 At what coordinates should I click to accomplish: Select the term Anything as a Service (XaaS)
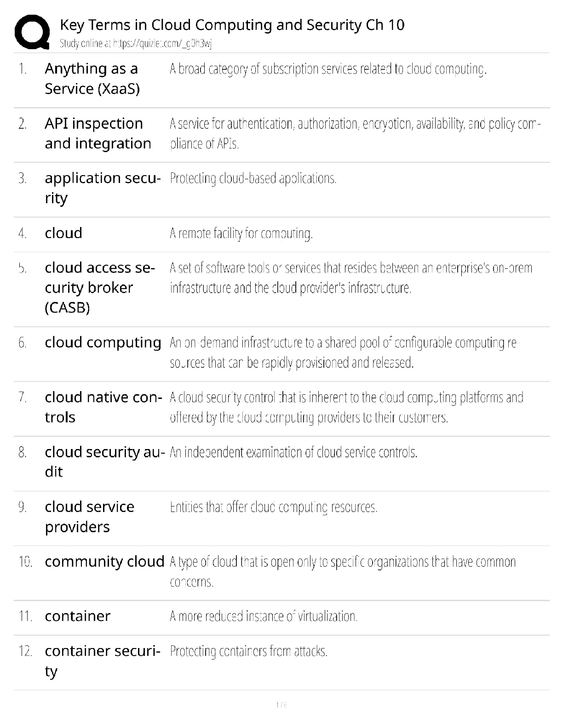pos(92,79)
